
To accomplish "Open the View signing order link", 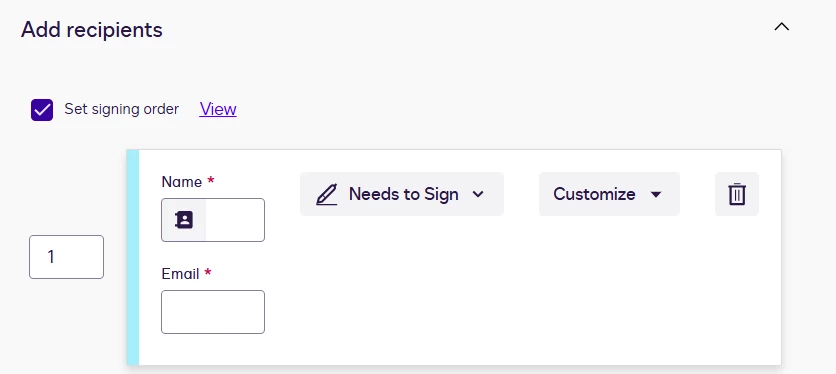I will 218,109.
